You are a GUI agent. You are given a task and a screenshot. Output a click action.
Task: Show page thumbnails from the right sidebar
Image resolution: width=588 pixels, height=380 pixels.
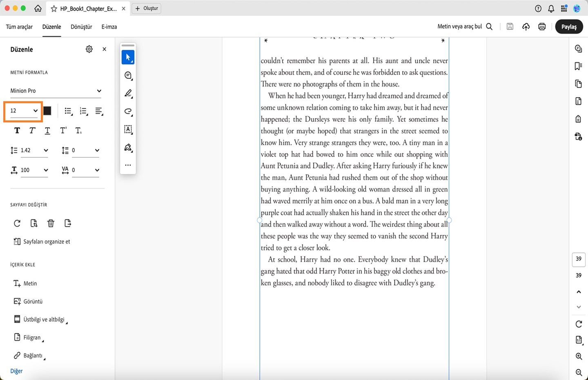pyautogui.click(x=578, y=84)
